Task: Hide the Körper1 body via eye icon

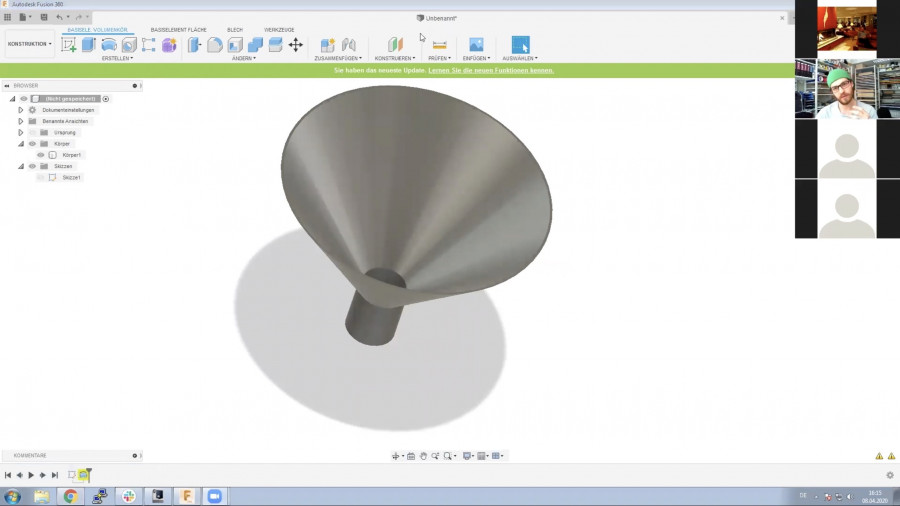Action: point(41,155)
